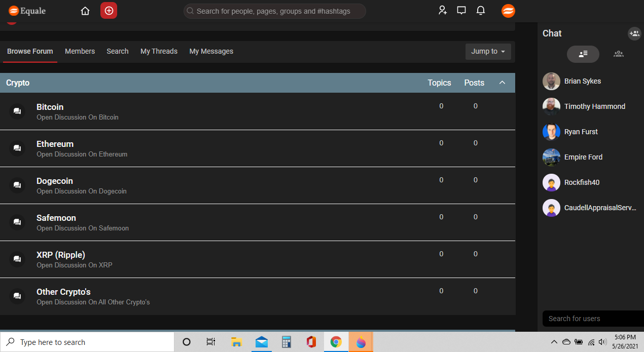Screen dimensions: 644x352
Task: Click the Topics column header
Action: coord(439,83)
